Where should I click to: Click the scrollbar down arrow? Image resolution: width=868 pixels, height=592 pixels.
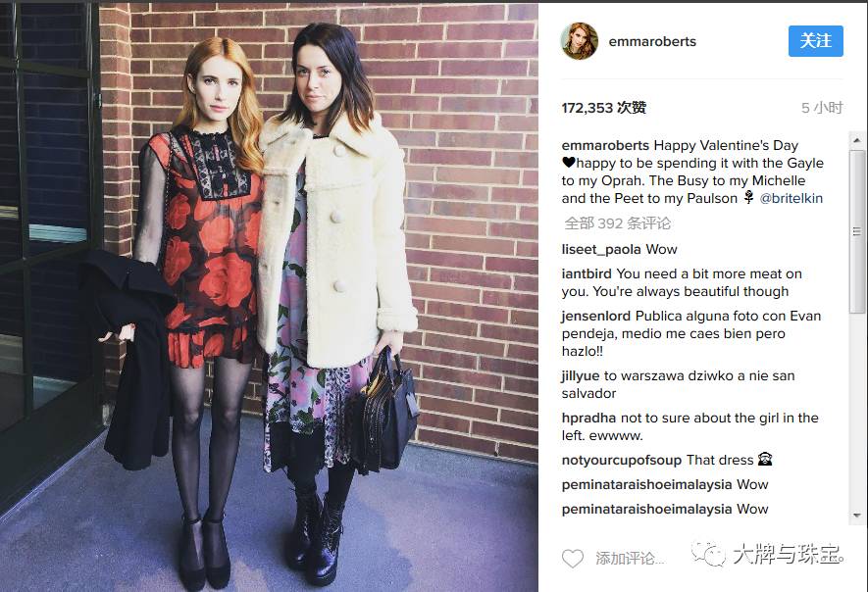coord(857,516)
